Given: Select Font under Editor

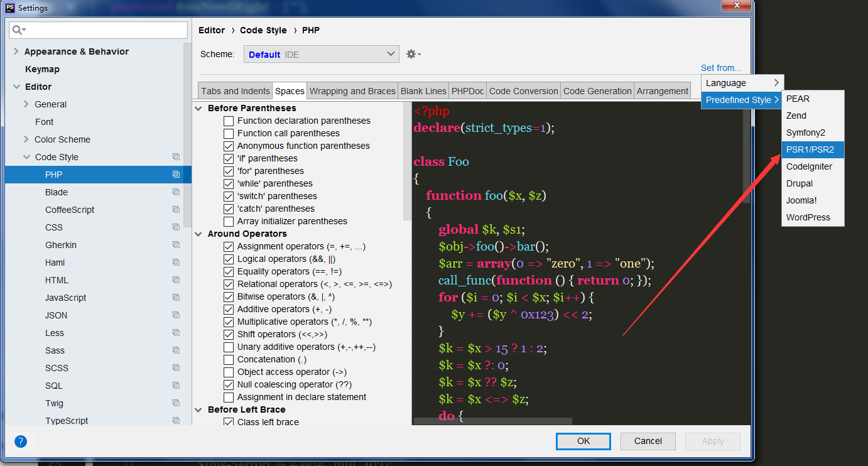Looking at the screenshot, I should (x=45, y=122).
